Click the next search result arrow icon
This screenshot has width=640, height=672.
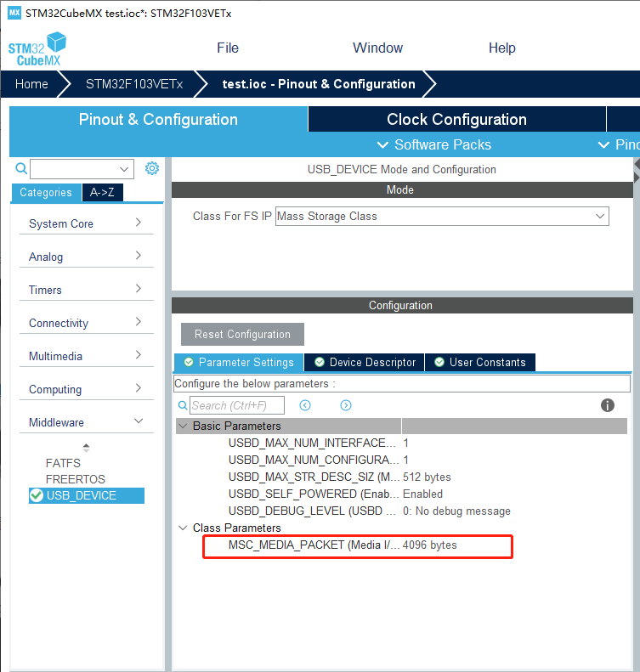346,405
